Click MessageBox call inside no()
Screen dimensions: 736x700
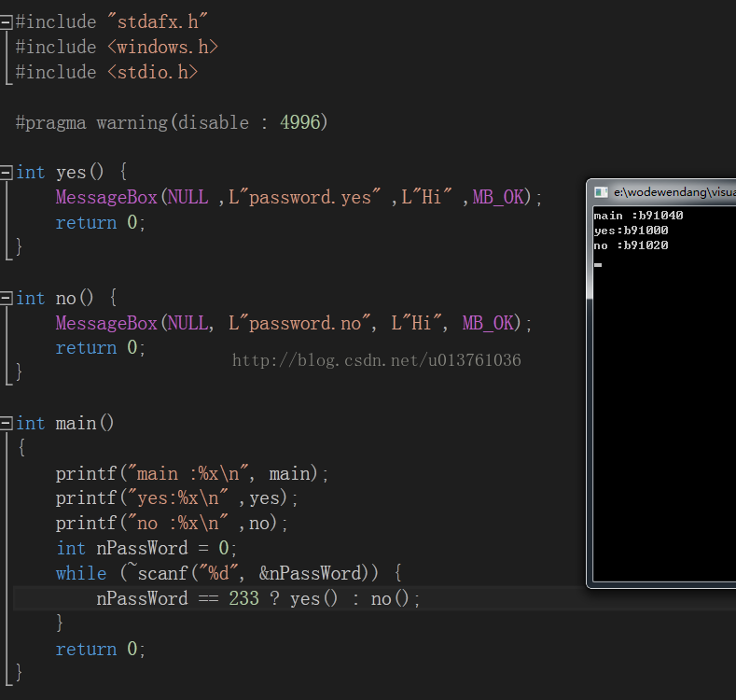(106, 323)
